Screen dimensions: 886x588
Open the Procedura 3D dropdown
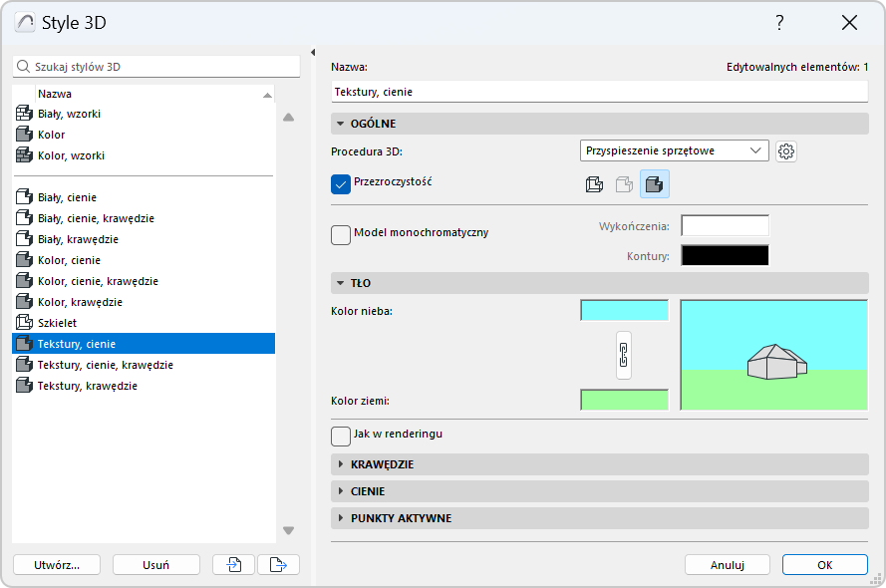pyautogui.click(x=674, y=151)
